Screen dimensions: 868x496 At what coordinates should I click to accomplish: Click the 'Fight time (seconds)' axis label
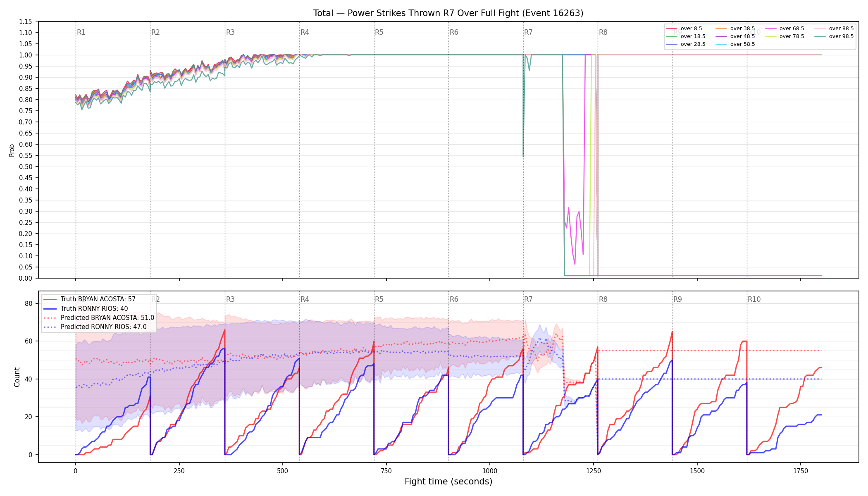pyautogui.click(x=448, y=482)
